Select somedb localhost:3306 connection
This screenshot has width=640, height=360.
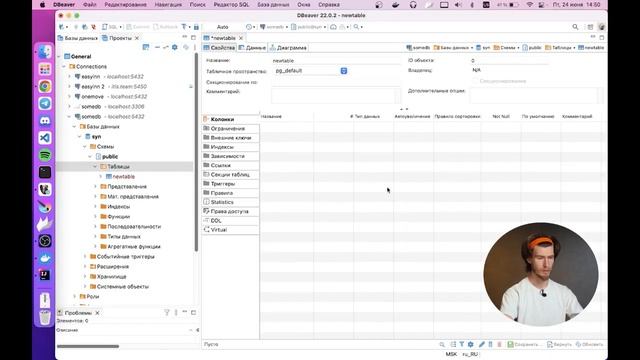pyautogui.click(x=109, y=107)
